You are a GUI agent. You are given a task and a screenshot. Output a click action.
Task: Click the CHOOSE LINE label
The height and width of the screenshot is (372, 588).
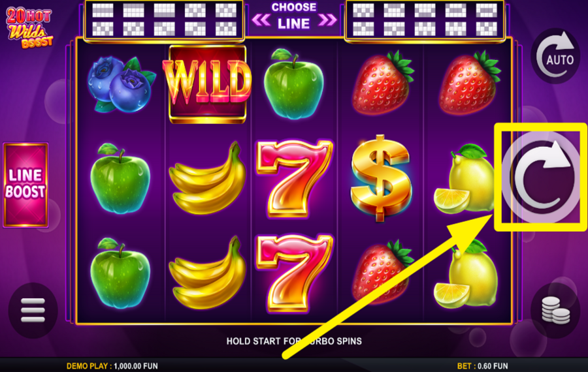pos(294,16)
